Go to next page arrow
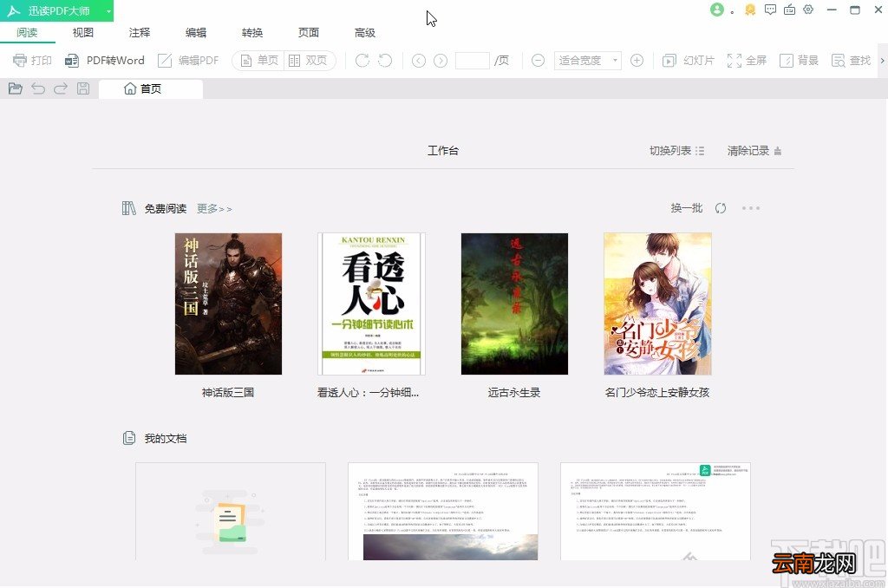 click(x=441, y=60)
